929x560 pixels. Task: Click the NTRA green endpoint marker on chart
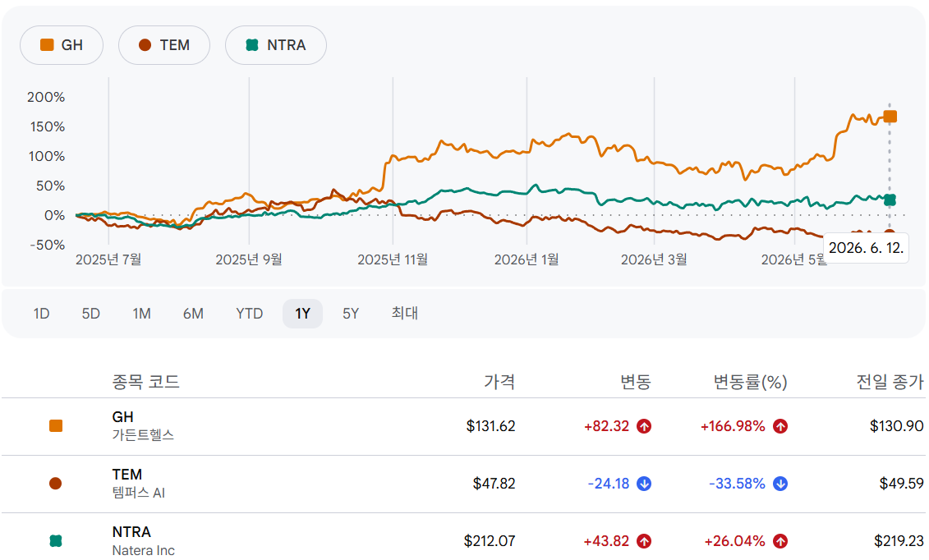coord(890,200)
